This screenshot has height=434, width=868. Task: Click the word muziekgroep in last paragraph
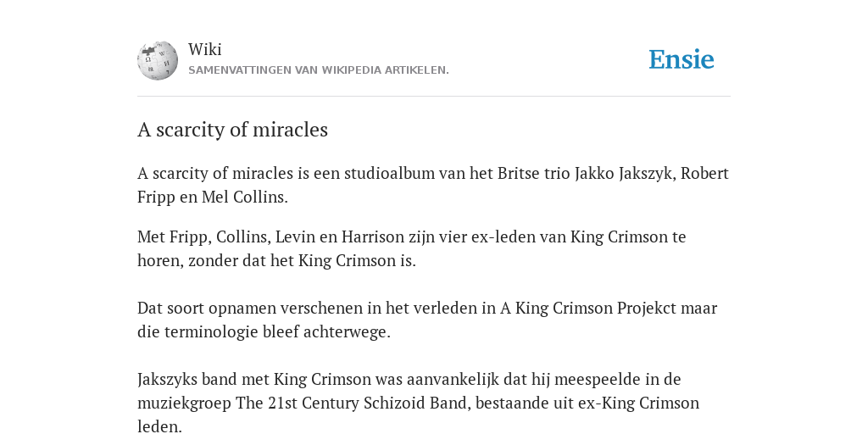[x=184, y=403]
